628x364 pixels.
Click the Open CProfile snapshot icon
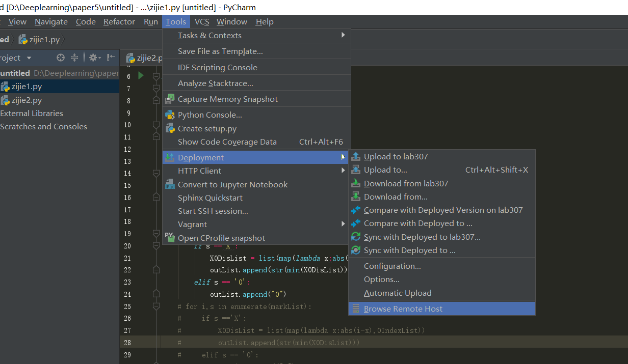click(170, 237)
